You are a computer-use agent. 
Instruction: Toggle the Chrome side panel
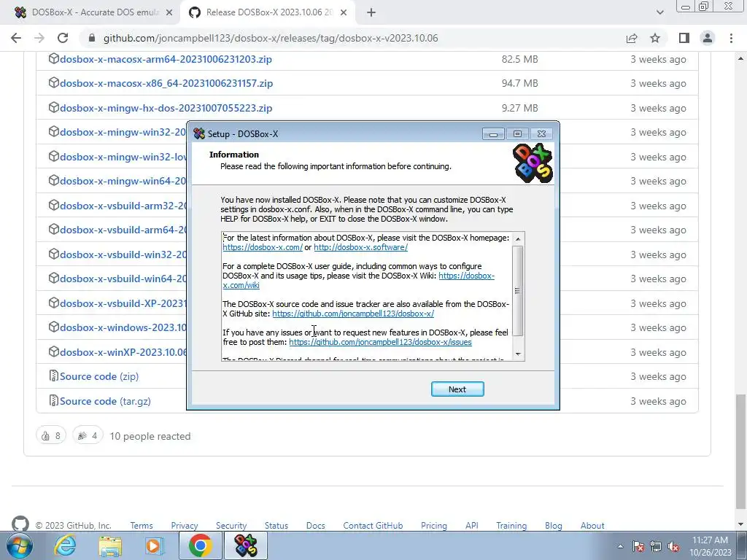point(684,38)
